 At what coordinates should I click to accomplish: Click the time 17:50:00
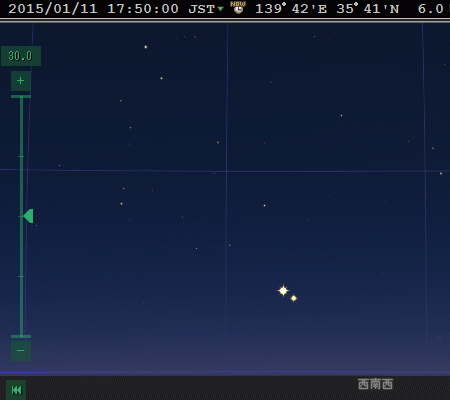click(x=143, y=9)
